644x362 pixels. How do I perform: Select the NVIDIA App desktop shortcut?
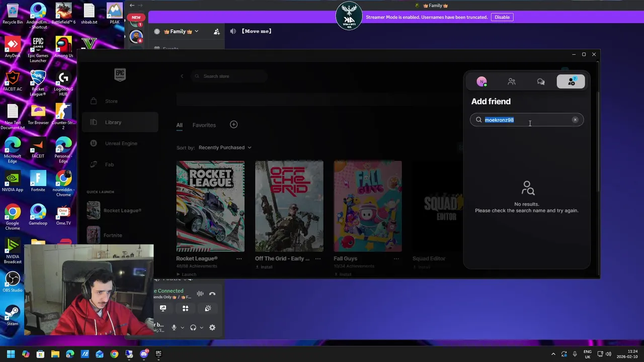click(13, 182)
